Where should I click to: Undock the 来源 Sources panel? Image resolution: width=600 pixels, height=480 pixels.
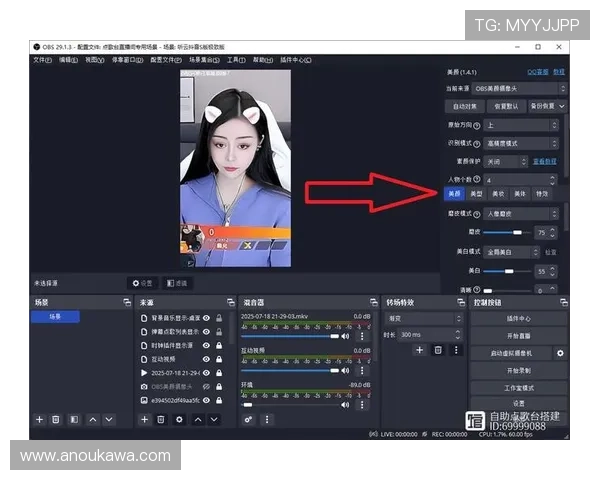pos(231,302)
